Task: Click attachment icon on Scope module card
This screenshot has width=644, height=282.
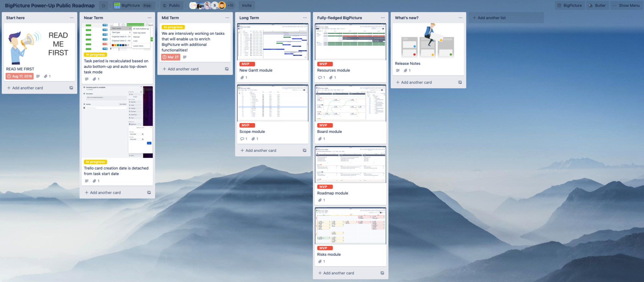Action: (x=253, y=139)
